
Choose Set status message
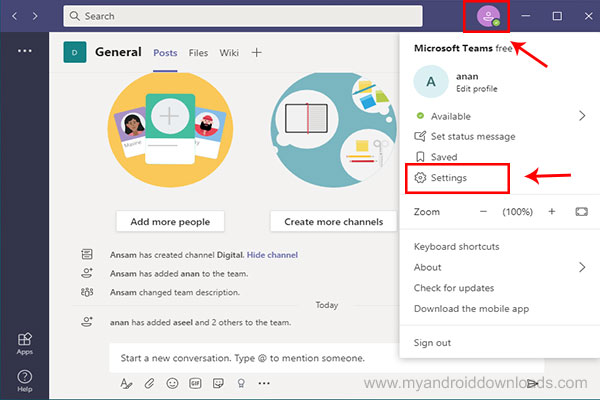click(x=473, y=136)
